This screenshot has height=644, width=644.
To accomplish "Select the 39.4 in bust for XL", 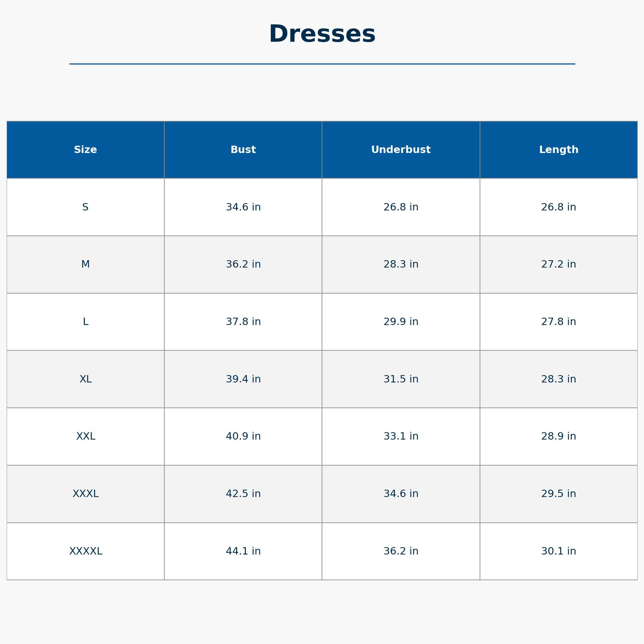I will [x=243, y=379].
